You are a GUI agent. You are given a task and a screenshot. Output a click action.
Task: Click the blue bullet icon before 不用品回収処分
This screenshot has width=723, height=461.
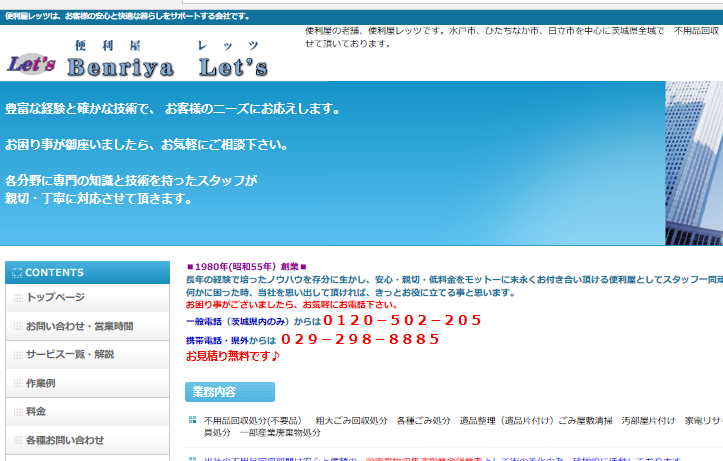(192, 420)
